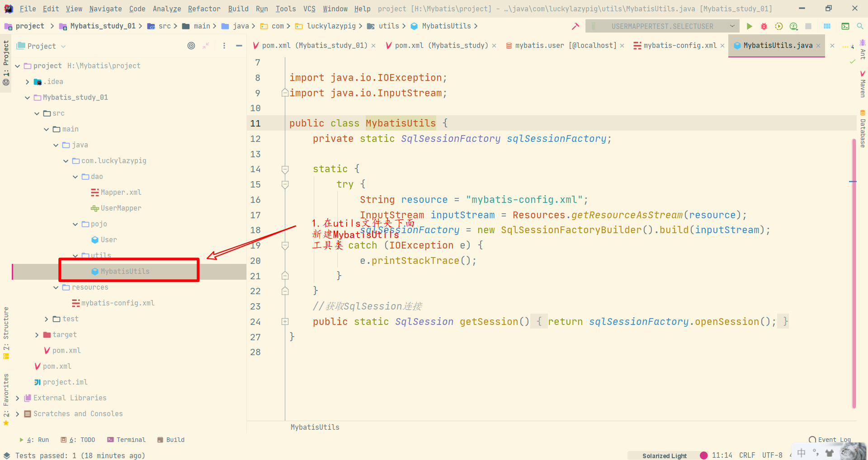Image resolution: width=868 pixels, height=460 pixels.
Task: Select mybatis-config.xml in project tree
Action: [113, 303]
